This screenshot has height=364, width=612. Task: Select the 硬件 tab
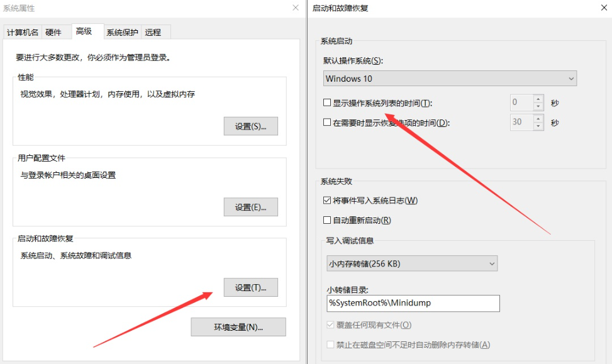(53, 33)
